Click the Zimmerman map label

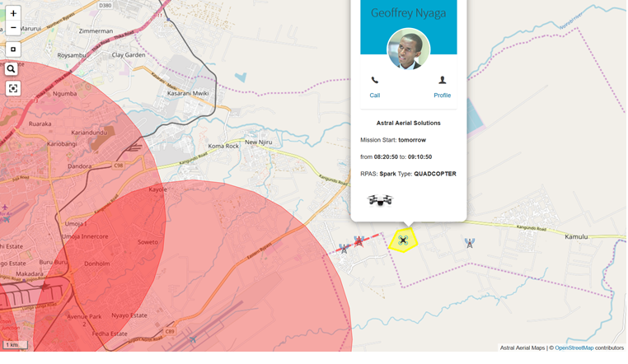pos(96,30)
